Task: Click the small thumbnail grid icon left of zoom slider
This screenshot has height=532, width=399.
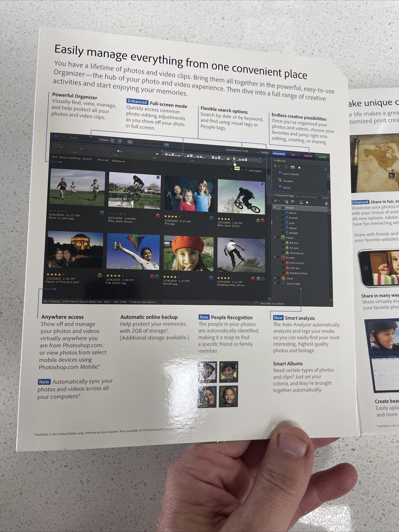Action: [130, 142]
